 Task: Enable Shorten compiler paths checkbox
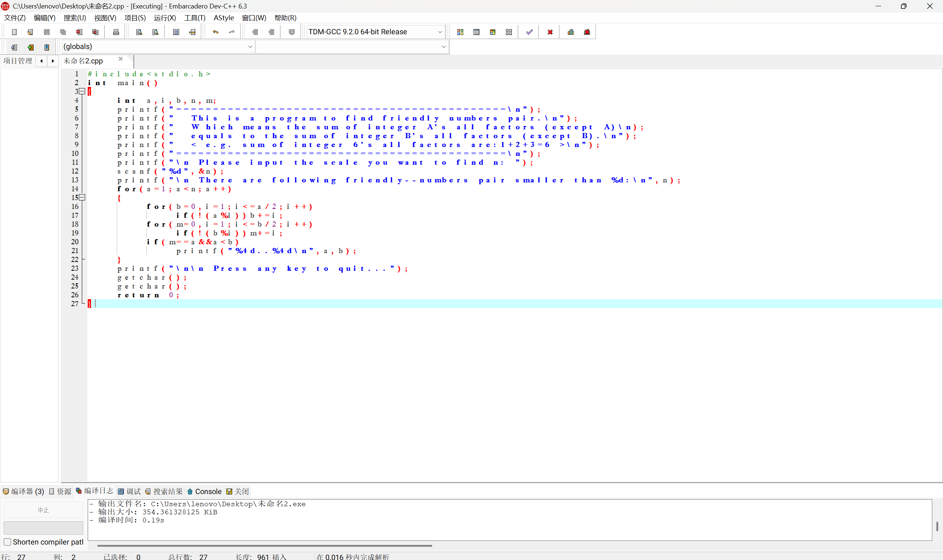[7, 542]
